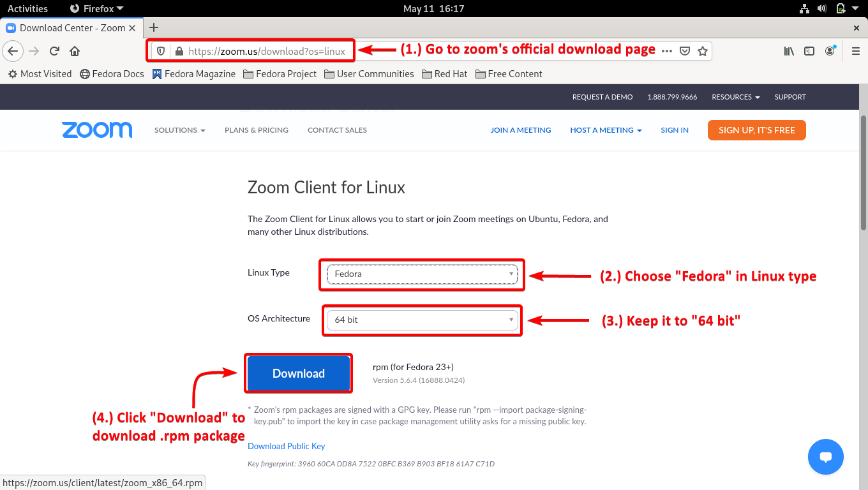Bookmark this page with the star
This screenshot has width=868, height=490.
point(701,50)
